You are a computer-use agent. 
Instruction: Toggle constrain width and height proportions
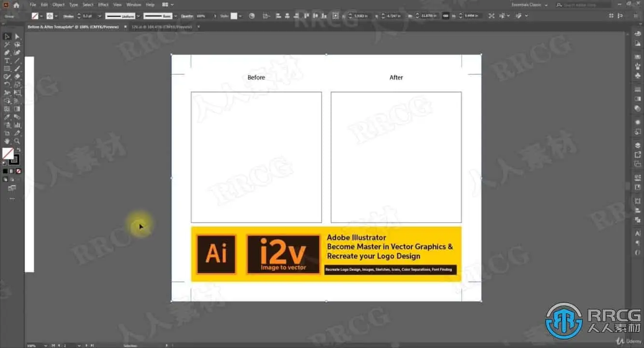pyautogui.click(x=446, y=16)
